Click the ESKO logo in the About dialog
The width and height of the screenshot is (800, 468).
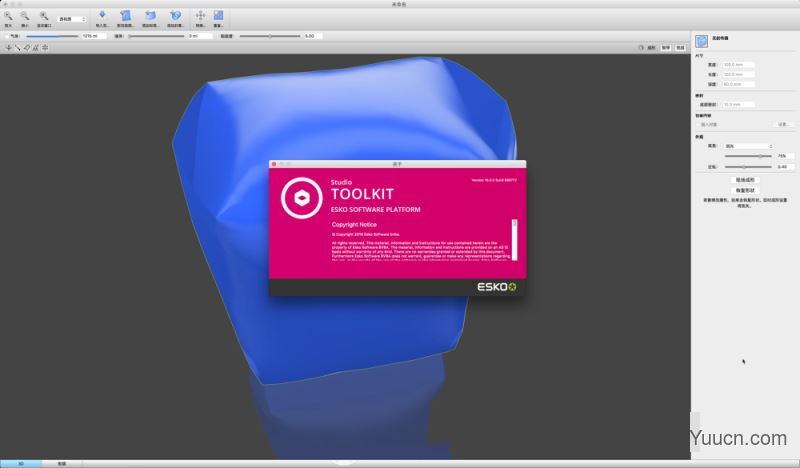click(x=496, y=287)
